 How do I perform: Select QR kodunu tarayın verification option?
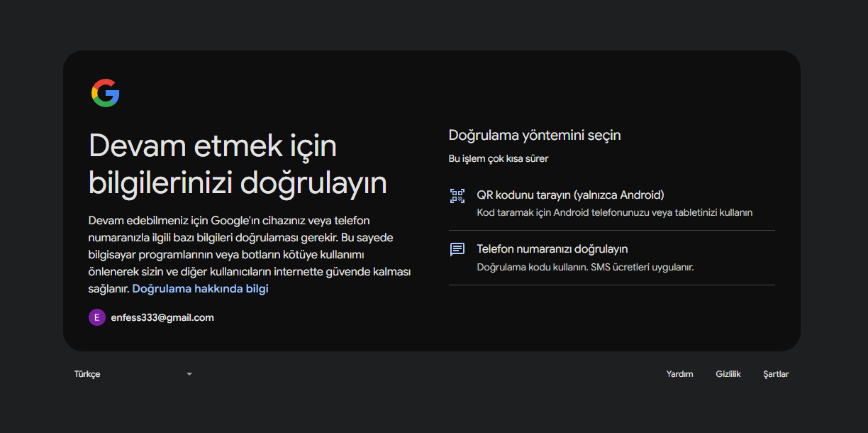point(612,203)
